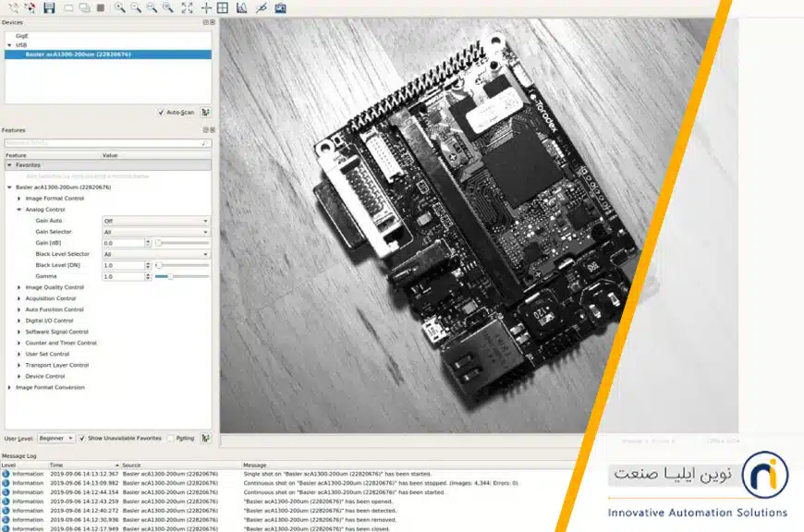Sort message log by Source column
804x532 pixels.
click(180, 465)
